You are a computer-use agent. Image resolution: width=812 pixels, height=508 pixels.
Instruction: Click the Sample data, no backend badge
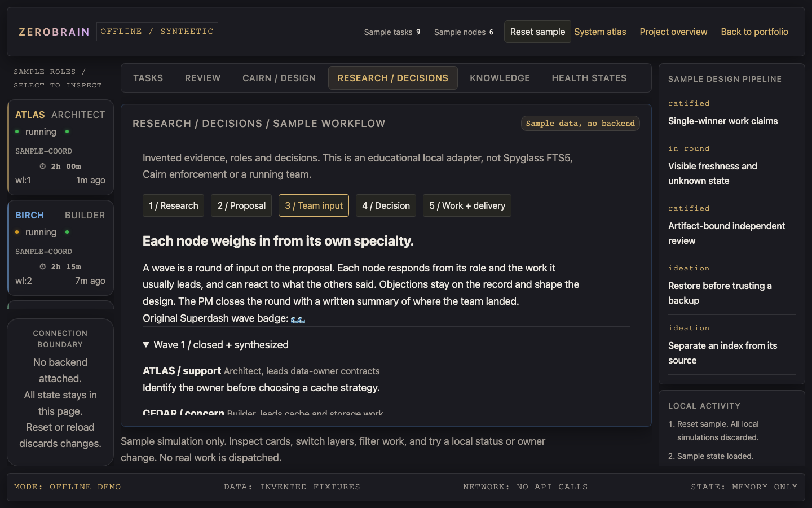click(580, 123)
